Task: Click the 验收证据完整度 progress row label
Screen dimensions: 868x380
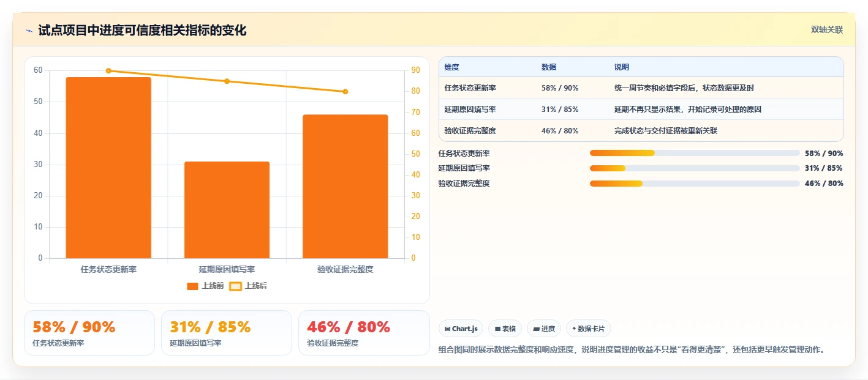Action: coord(464,184)
